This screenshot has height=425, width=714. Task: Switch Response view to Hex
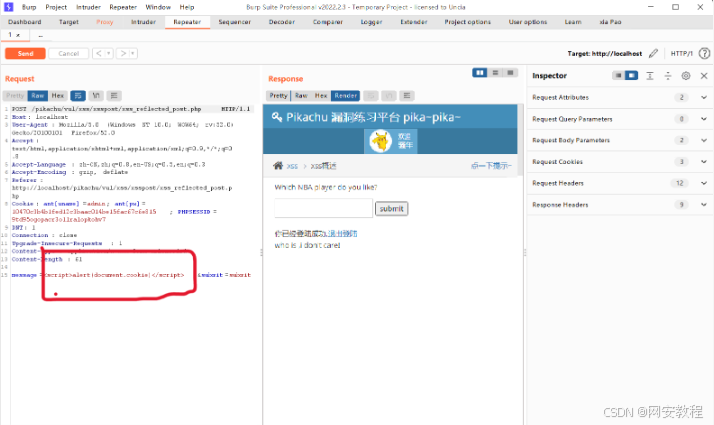pyautogui.click(x=321, y=96)
